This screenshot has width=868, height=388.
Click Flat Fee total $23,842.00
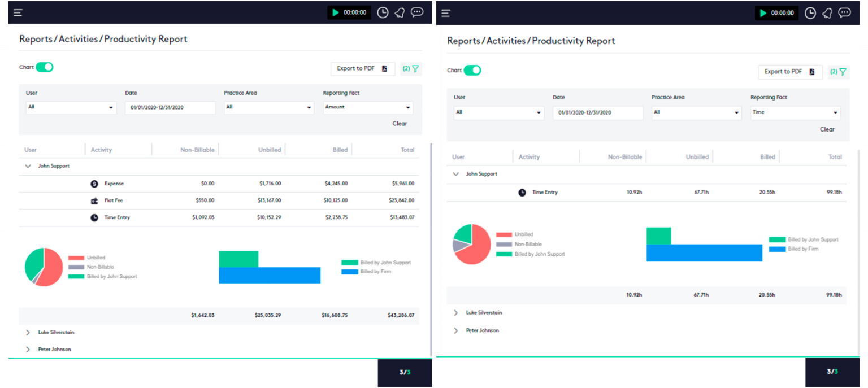pyautogui.click(x=402, y=200)
